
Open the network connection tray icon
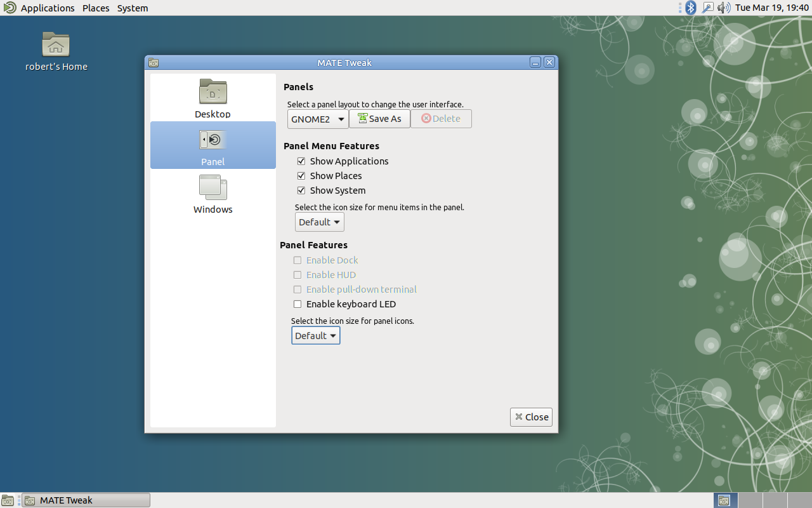pyautogui.click(x=707, y=8)
